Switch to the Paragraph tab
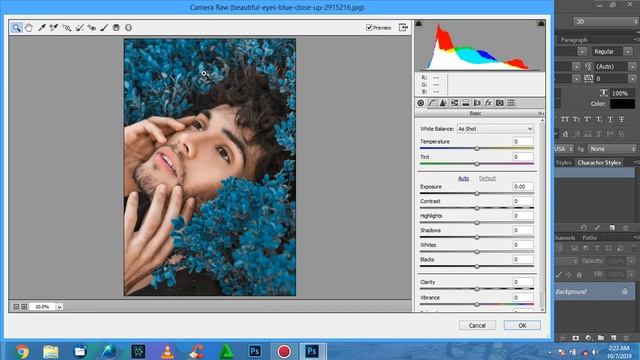Viewport: 640px width, 360px height. click(574, 40)
